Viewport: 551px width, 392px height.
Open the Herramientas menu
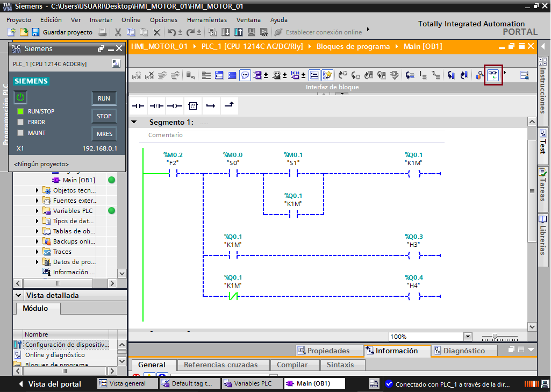click(x=206, y=19)
